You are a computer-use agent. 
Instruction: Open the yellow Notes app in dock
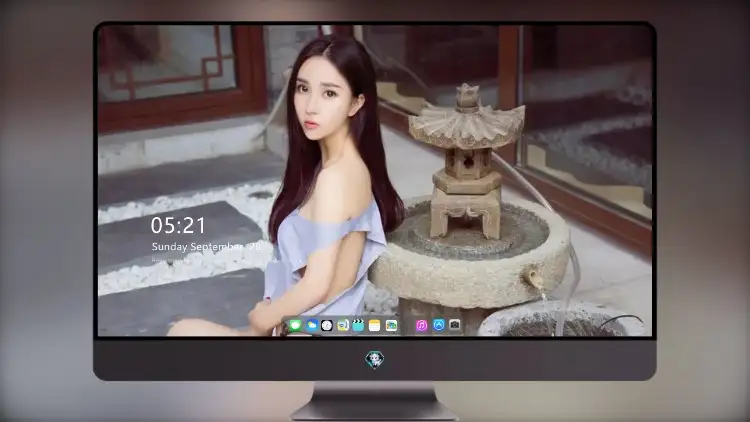click(375, 325)
